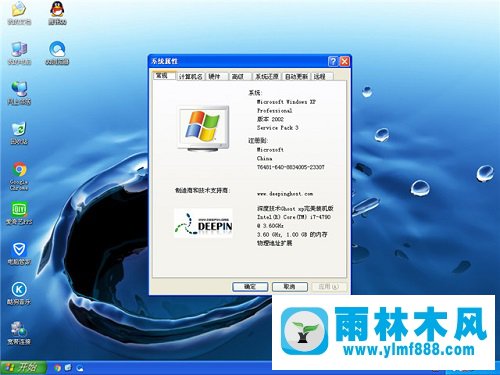Click the "www.deepinghost.com" support text

[x=285, y=194]
